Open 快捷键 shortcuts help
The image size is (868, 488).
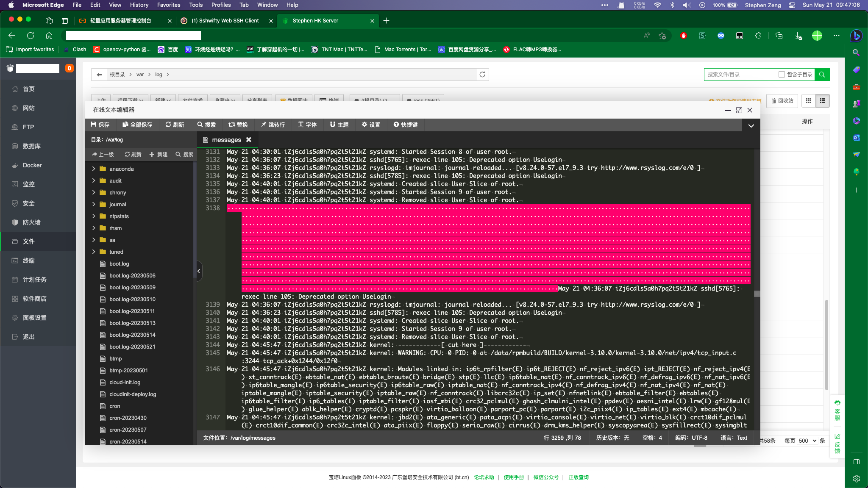[406, 125]
